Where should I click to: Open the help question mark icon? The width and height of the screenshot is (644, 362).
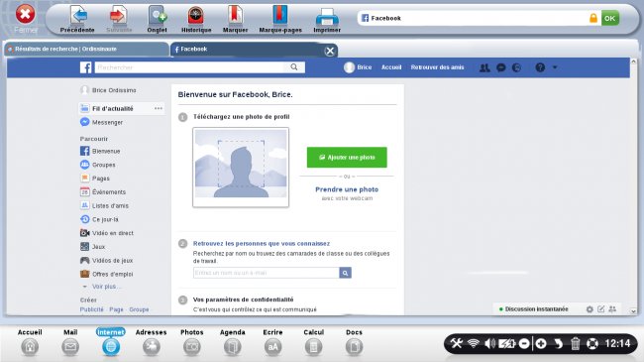coord(540,67)
